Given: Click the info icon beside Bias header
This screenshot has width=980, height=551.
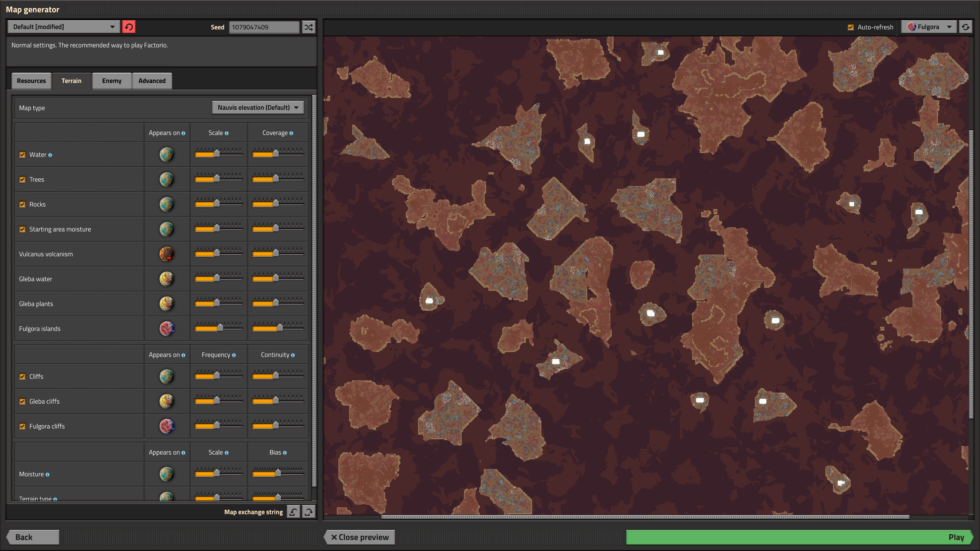Looking at the screenshot, I should (285, 453).
